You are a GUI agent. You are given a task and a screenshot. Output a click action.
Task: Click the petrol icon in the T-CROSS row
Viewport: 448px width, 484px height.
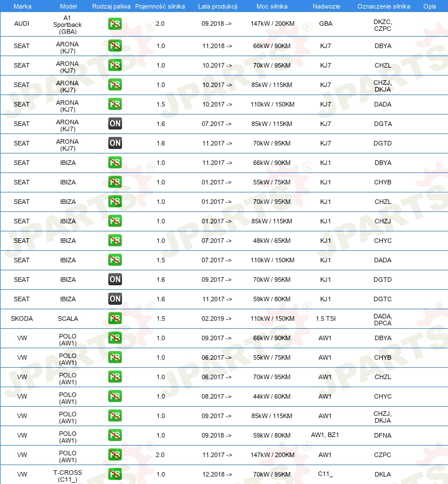115,474
